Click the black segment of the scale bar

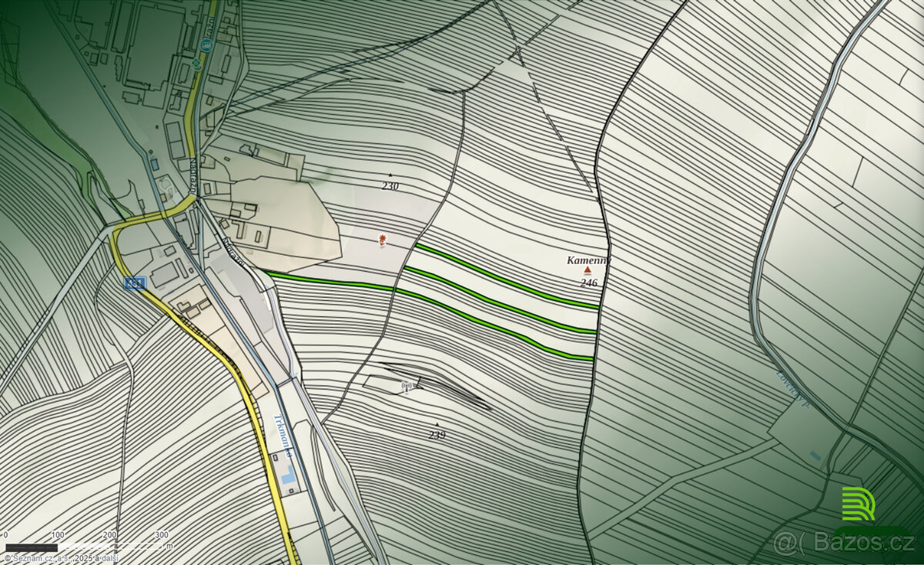click(31, 547)
